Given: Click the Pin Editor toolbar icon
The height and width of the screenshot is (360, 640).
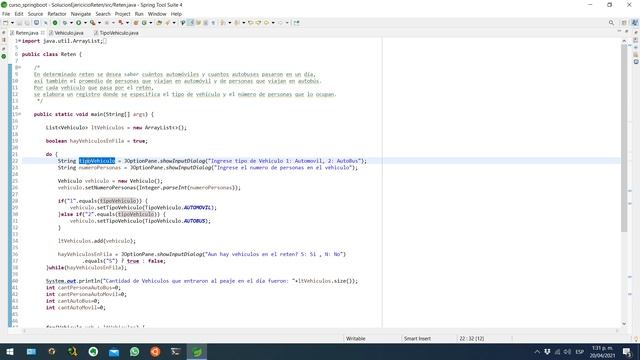Looking at the screenshot, I should tap(296, 23).
